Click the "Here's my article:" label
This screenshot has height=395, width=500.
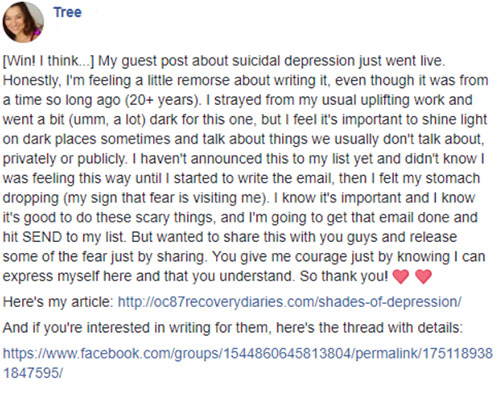(58, 302)
